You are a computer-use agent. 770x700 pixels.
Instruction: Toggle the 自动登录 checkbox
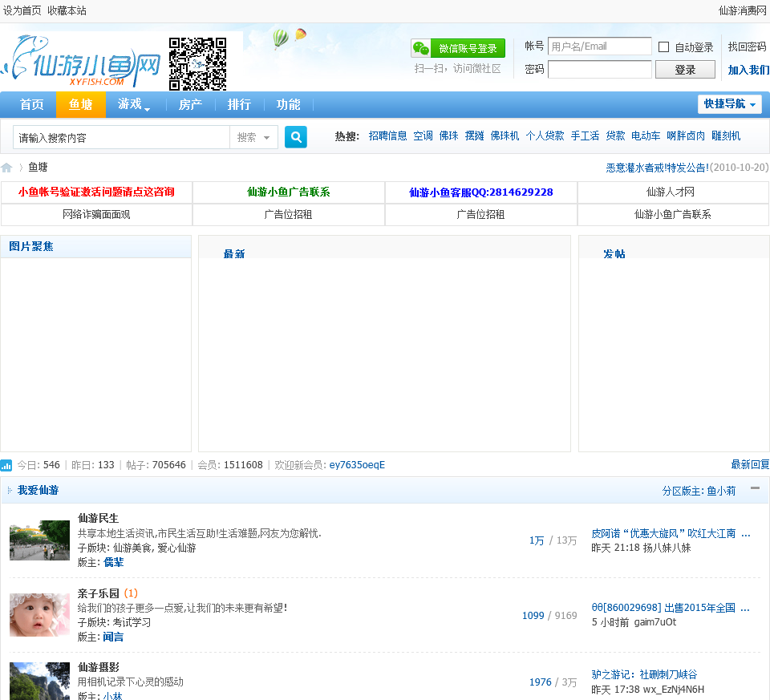(663, 47)
